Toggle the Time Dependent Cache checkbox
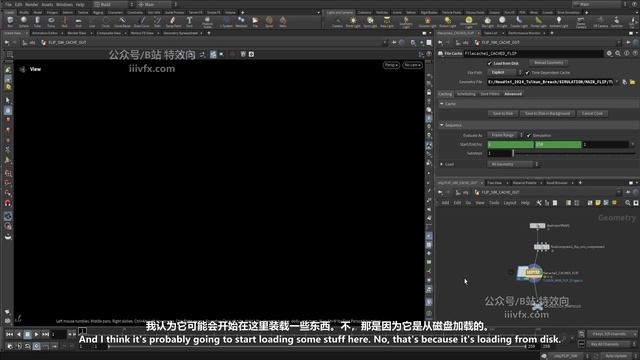Image resolution: width=640 pixels, height=360 pixels. [x=527, y=73]
